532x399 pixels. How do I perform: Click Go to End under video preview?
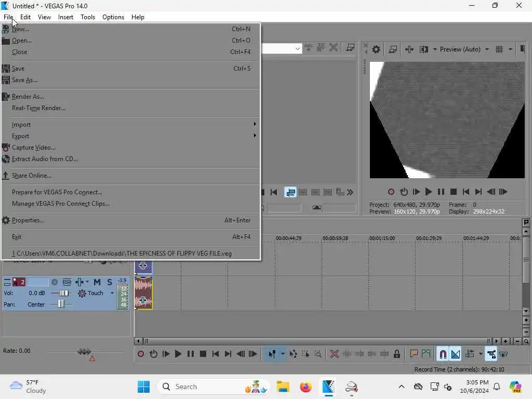(478, 192)
